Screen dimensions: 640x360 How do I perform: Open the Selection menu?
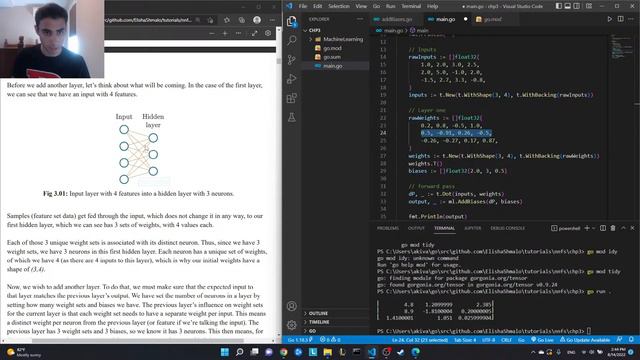click(x=339, y=6)
